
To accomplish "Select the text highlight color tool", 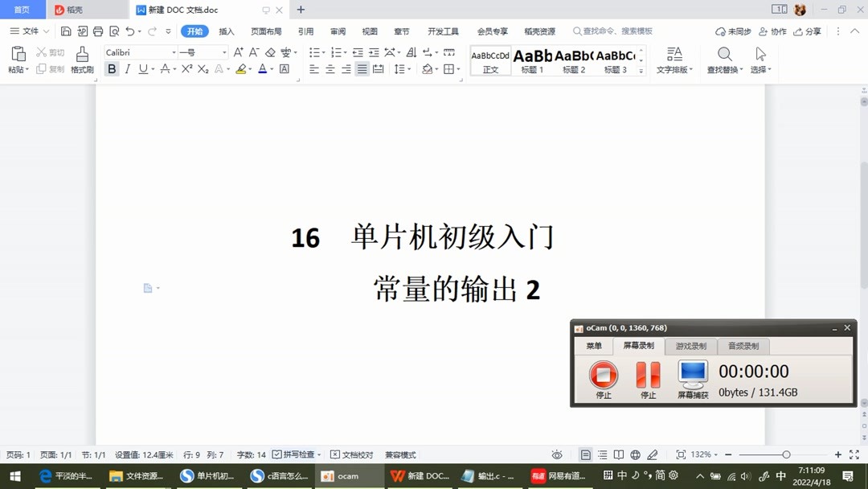I will [240, 68].
